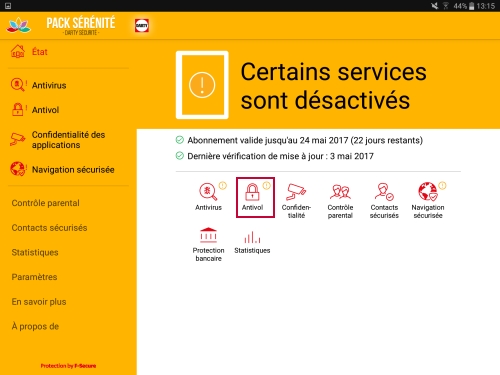The image size is (500, 375).
Task: Open À propos de menu item
Action: coord(35,326)
